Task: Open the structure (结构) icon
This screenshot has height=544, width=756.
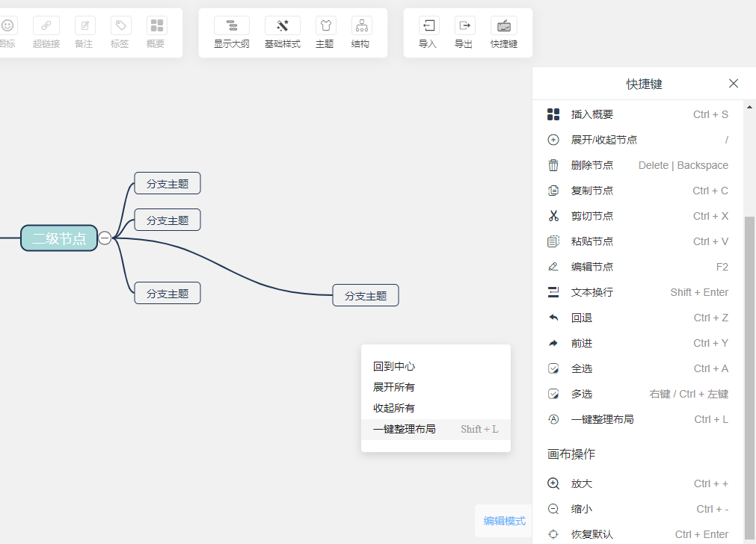Action: click(x=362, y=25)
